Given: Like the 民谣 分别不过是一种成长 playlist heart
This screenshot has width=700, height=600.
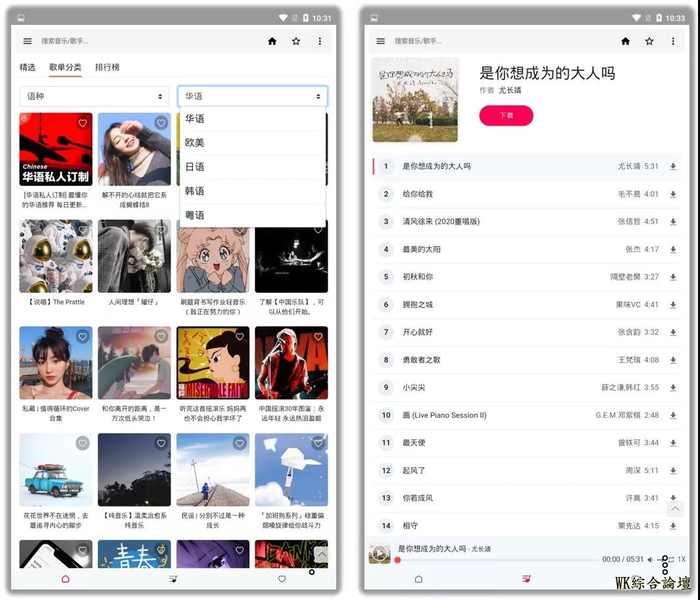Looking at the screenshot, I should click(x=239, y=443).
